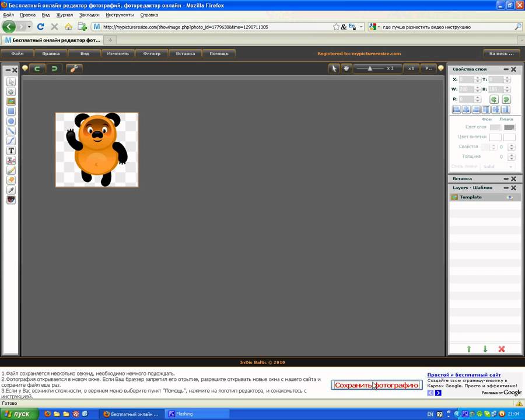Open the Файл editor menu
Screen dimensions: 525x420
[17, 54]
